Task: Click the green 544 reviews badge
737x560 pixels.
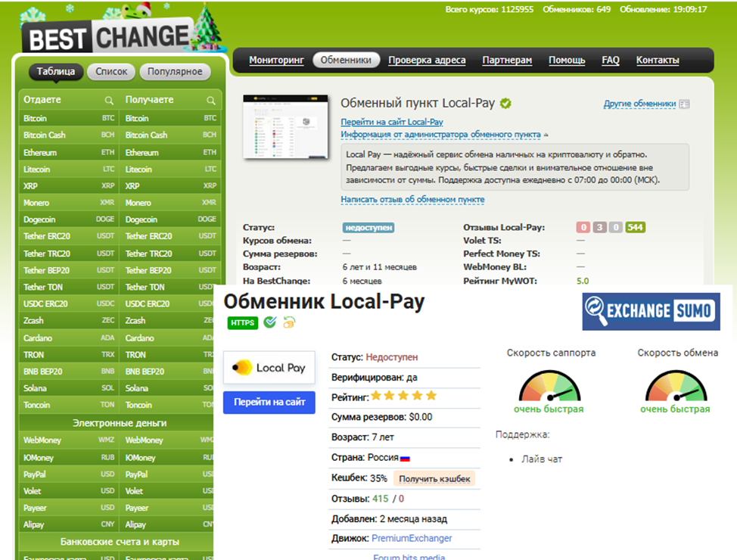Action: coord(635,228)
